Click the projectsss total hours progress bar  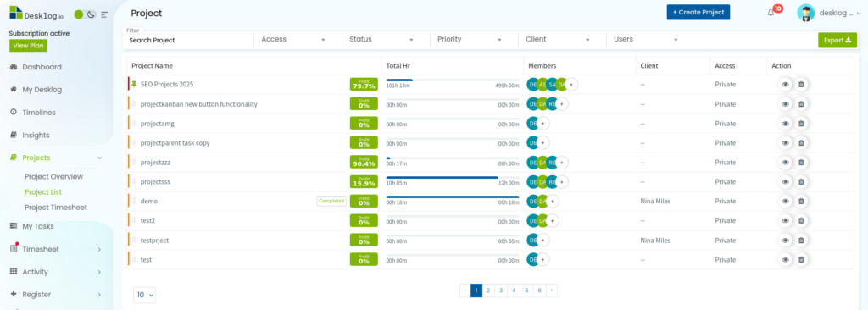pyautogui.click(x=453, y=178)
